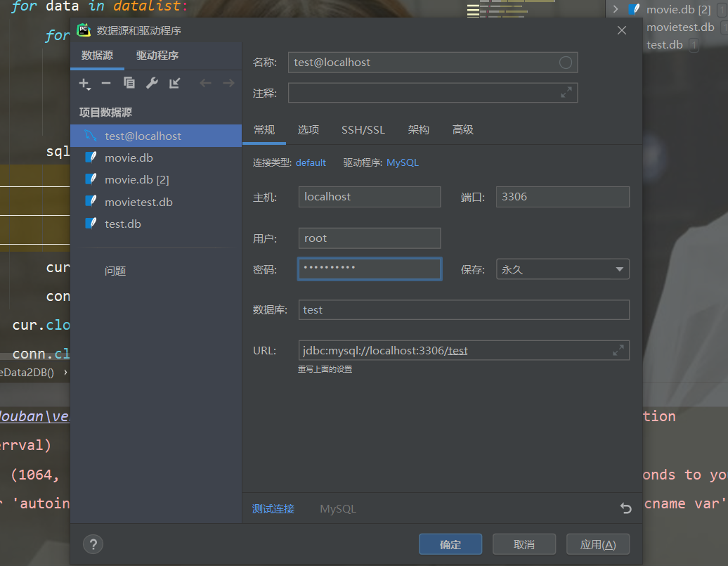Click the MySQL driver link
This screenshot has height=566, width=728.
click(403, 162)
